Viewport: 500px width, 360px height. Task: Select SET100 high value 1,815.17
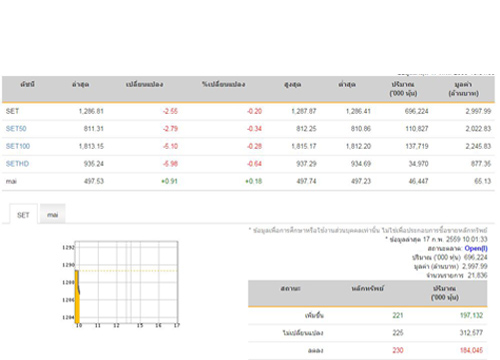[x=304, y=146]
